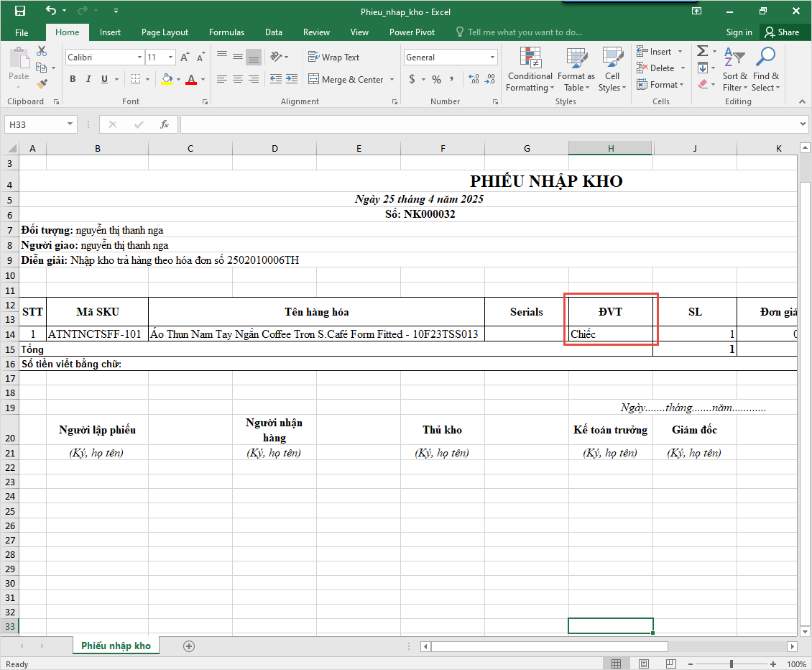Toggle Wrap Text for cells

point(333,57)
